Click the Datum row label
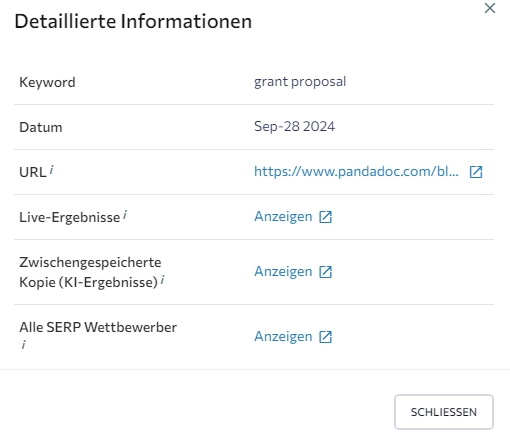This screenshot has width=510, height=433. point(41,127)
